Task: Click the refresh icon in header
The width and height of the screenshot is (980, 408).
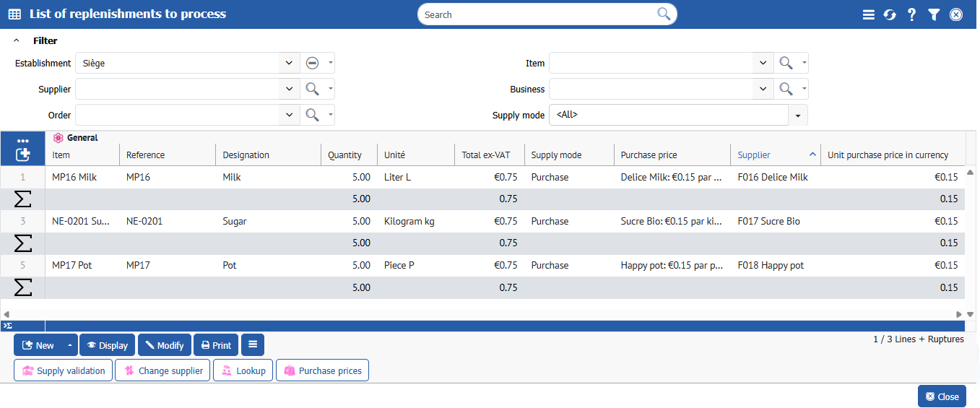Action: (890, 14)
